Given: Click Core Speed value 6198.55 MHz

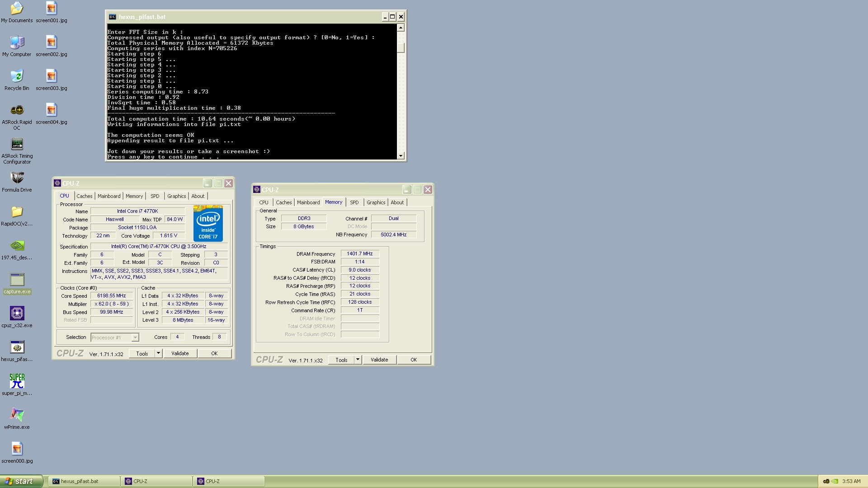Looking at the screenshot, I should coord(112,296).
